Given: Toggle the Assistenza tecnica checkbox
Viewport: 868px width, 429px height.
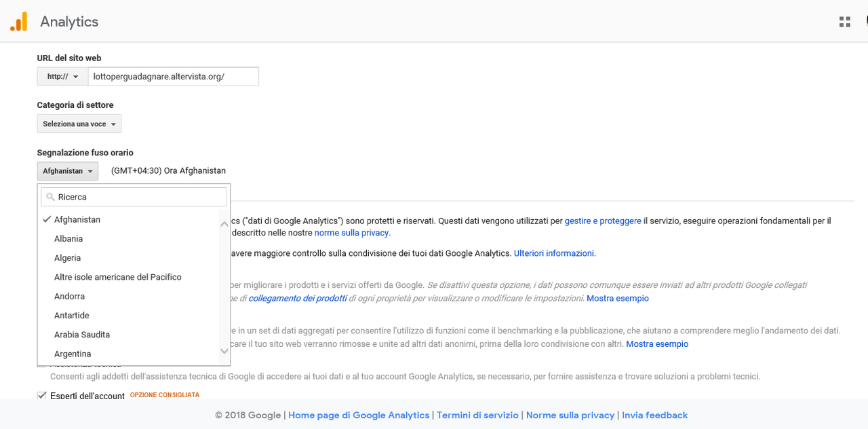Looking at the screenshot, I should (x=42, y=367).
